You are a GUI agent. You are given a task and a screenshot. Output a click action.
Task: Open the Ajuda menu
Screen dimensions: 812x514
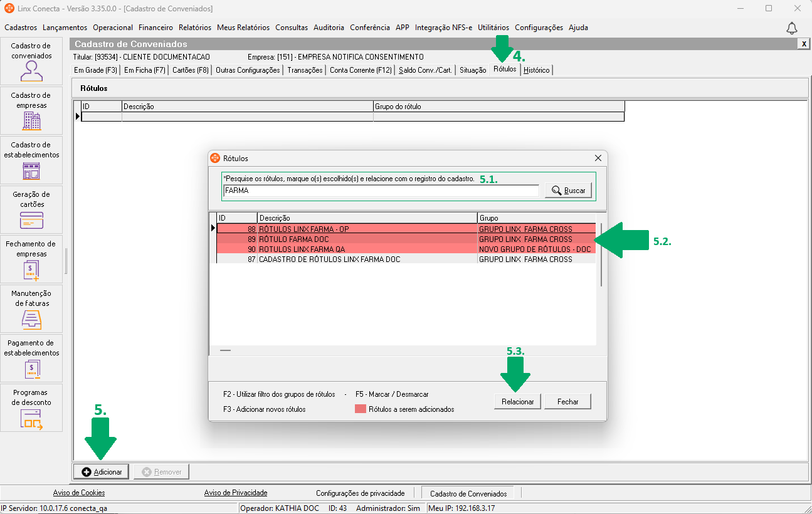(578, 28)
